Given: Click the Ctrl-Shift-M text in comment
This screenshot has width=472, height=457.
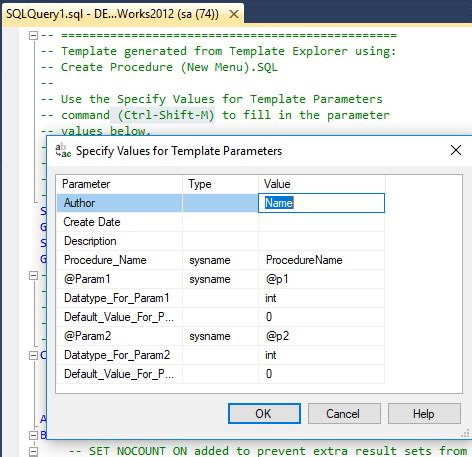Looking at the screenshot, I should 166,115.
